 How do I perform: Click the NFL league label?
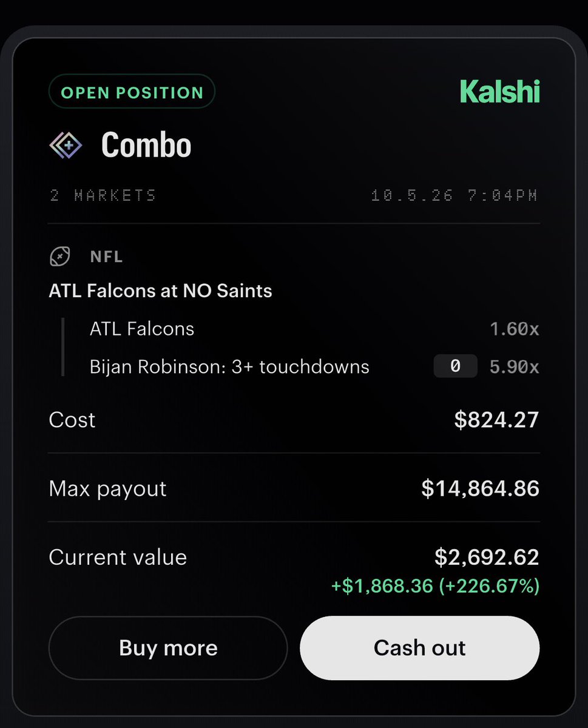(106, 257)
